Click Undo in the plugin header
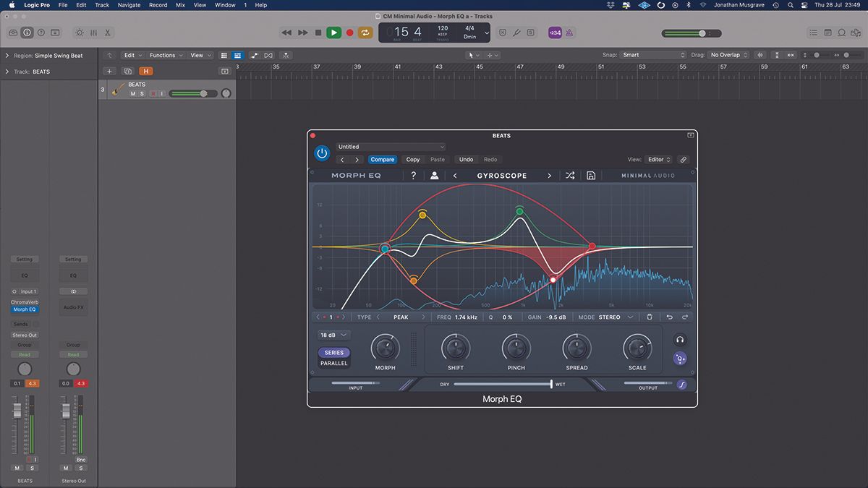The width and height of the screenshot is (868, 488). (465, 159)
